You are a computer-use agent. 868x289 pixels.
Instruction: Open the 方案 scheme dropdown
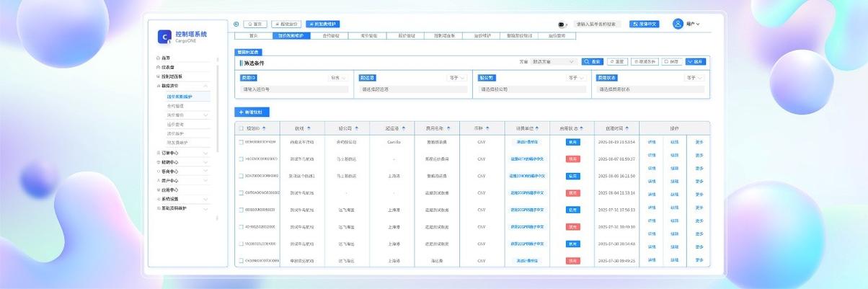[x=553, y=62]
